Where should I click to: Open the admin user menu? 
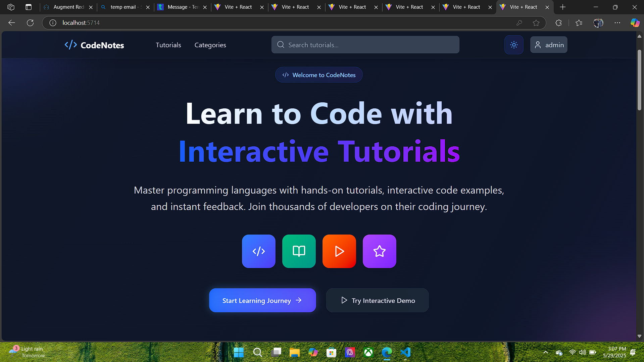[x=549, y=45]
